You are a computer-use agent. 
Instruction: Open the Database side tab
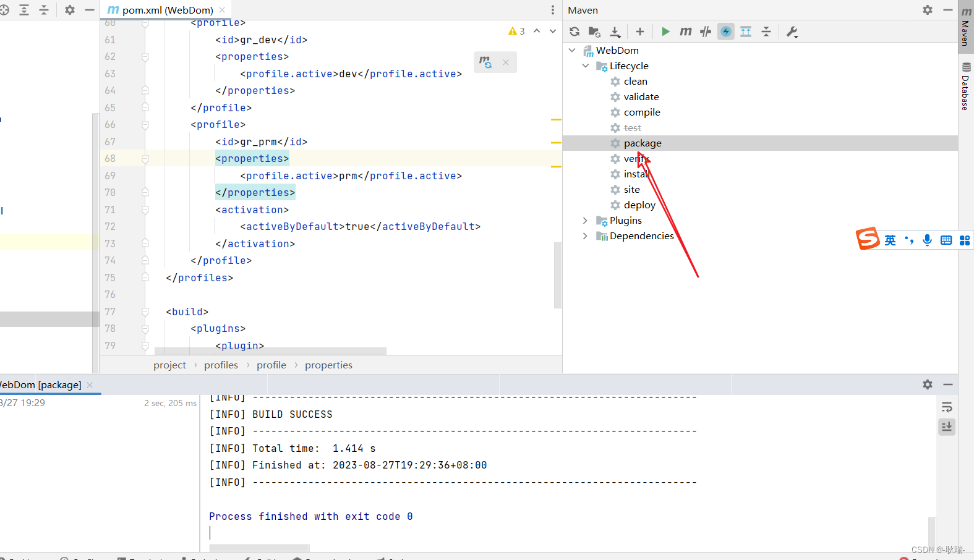tap(966, 87)
